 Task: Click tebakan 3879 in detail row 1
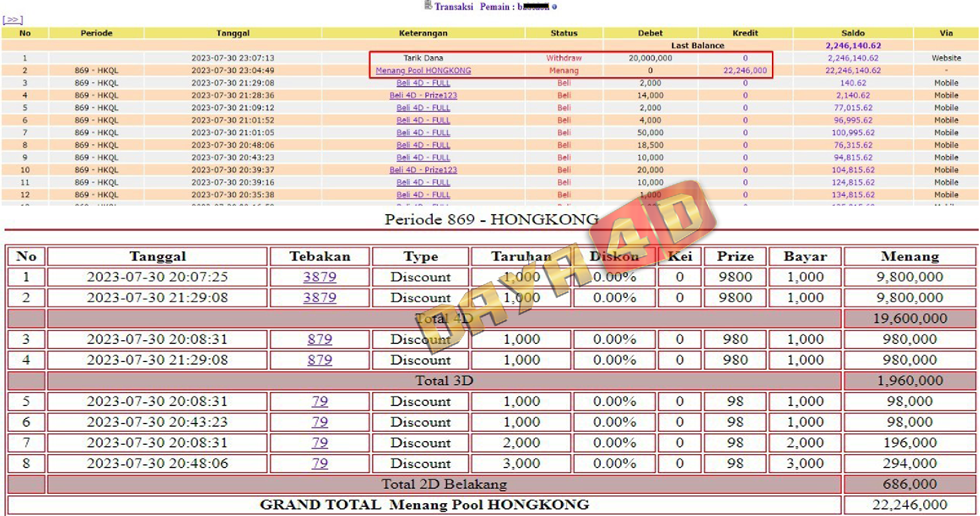[x=320, y=277]
